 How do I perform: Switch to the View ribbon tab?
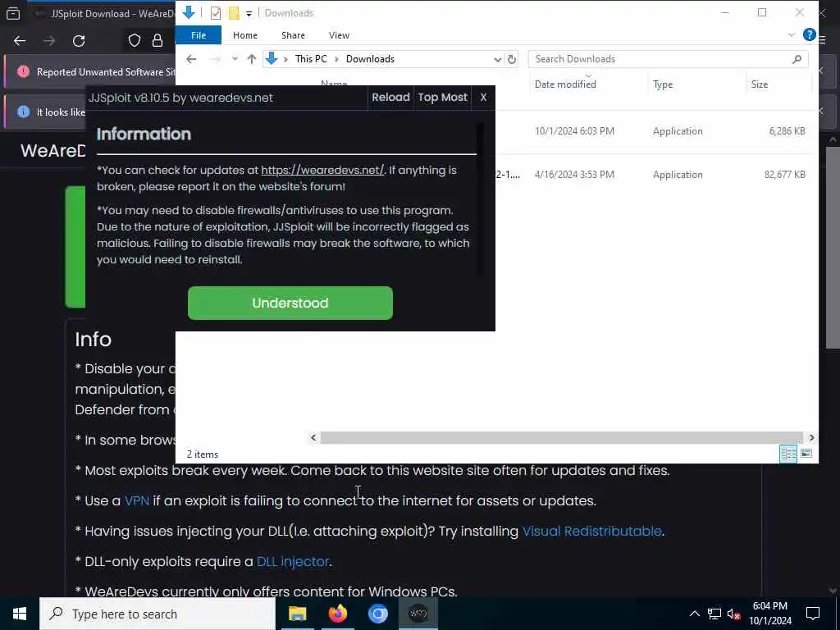(339, 35)
